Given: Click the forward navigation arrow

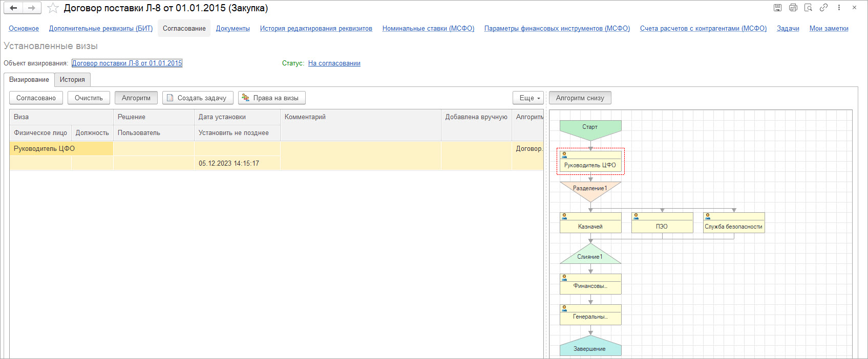Looking at the screenshot, I should (32, 8).
